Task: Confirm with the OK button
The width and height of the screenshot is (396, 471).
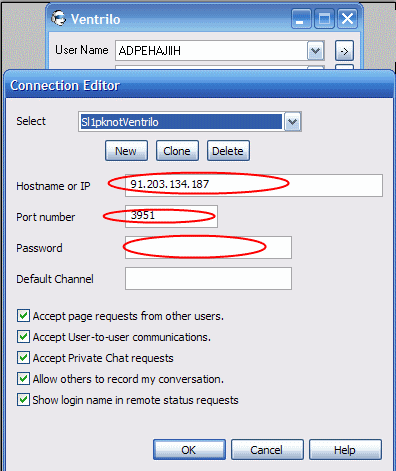Action: [189, 450]
